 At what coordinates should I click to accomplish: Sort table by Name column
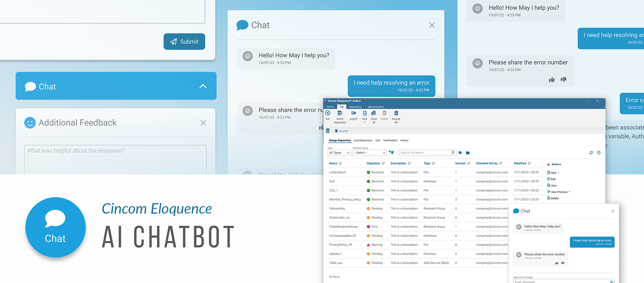(335, 163)
